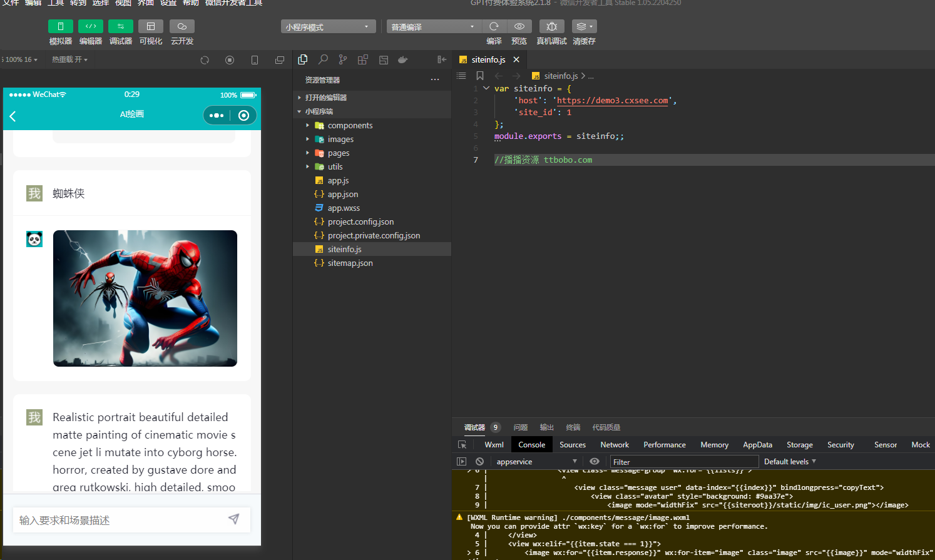Image resolution: width=935 pixels, height=560 pixels.
Task: Switch to the 代码质量 panel tab
Action: click(606, 427)
